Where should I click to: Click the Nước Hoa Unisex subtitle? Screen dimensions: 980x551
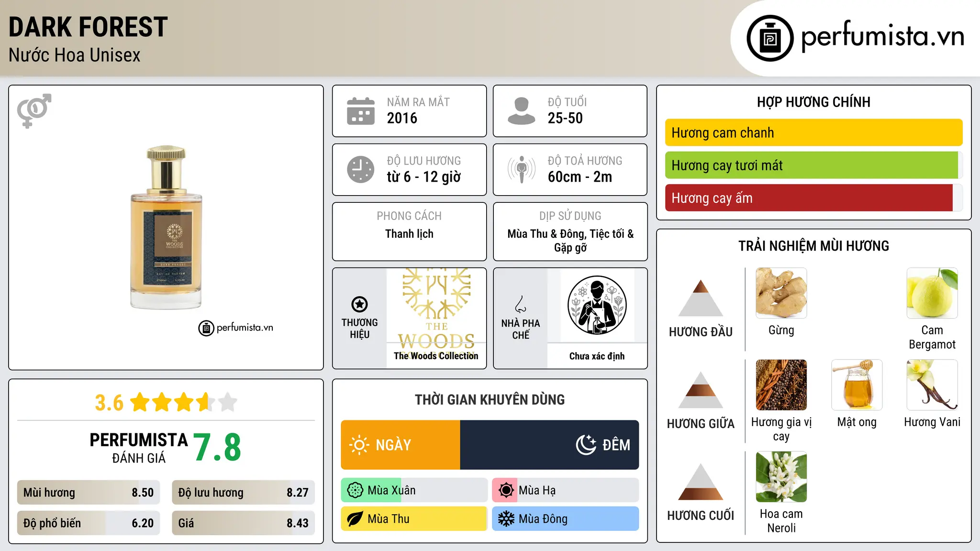pos(75,55)
